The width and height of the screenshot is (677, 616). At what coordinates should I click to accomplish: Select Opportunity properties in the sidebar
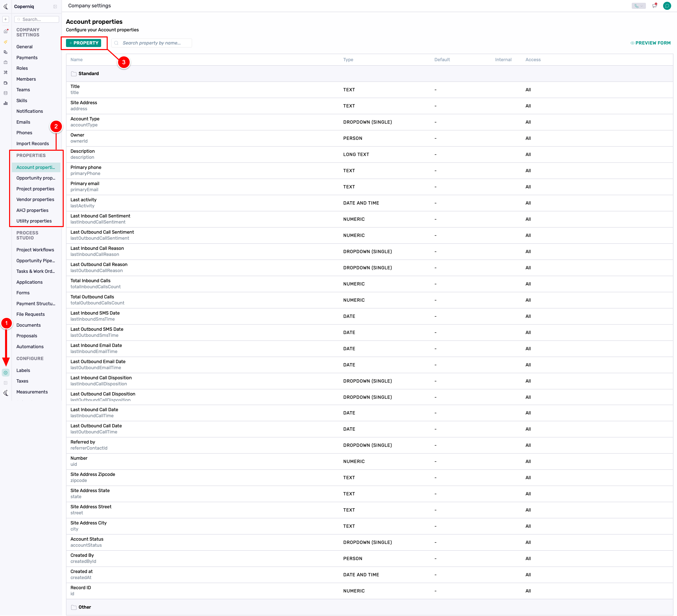[x=36, y=178]
